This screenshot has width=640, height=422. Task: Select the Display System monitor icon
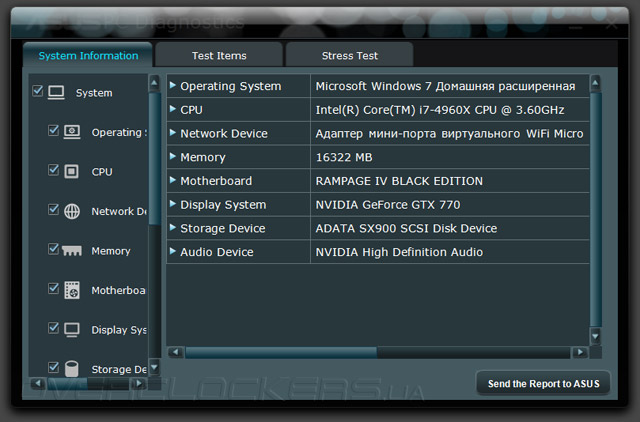[72, 329]
